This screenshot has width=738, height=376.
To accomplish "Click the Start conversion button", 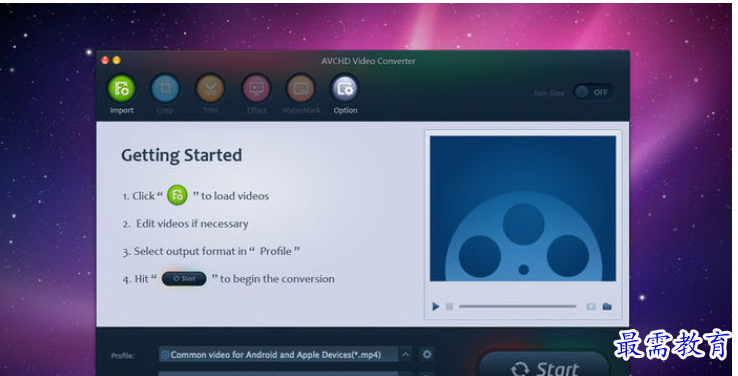I will [x=544, y=365].
